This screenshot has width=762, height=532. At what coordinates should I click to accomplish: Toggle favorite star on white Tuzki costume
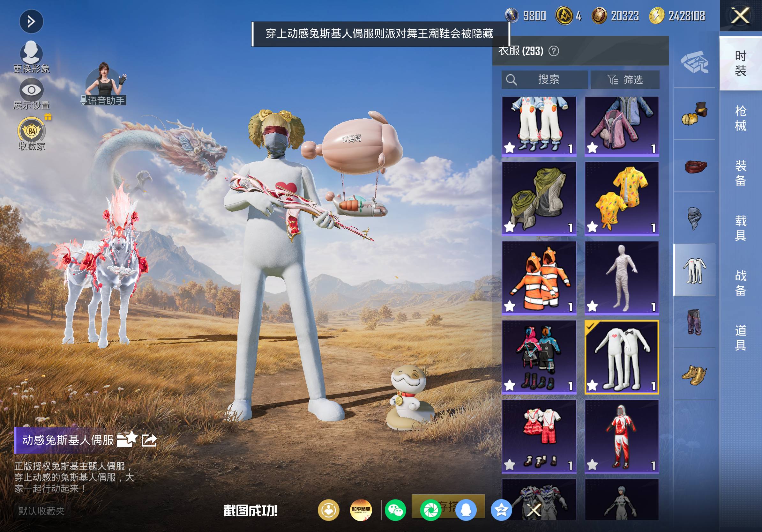pyautogui.click(x=593, y=385)
